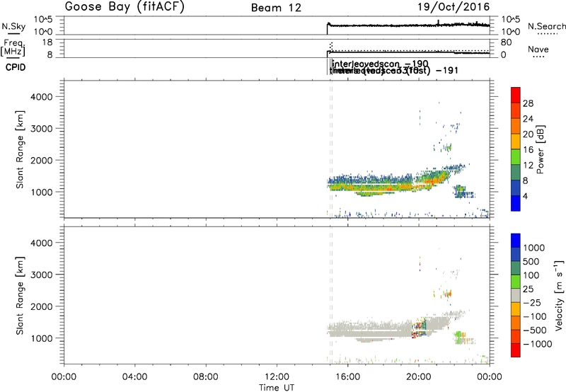Click the "08:00" time tick label
Viewport: 566px width, 392px height.
tap(206, 377)
